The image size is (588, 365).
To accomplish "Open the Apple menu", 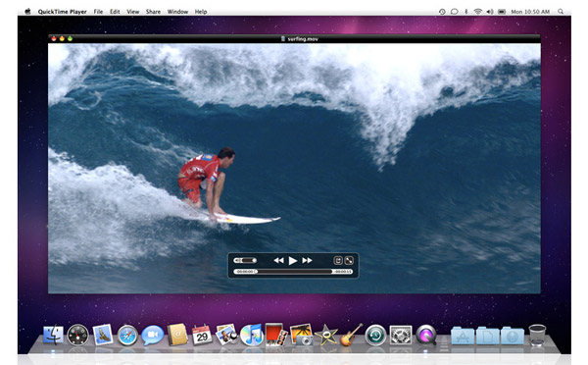I will click(27, 11).
